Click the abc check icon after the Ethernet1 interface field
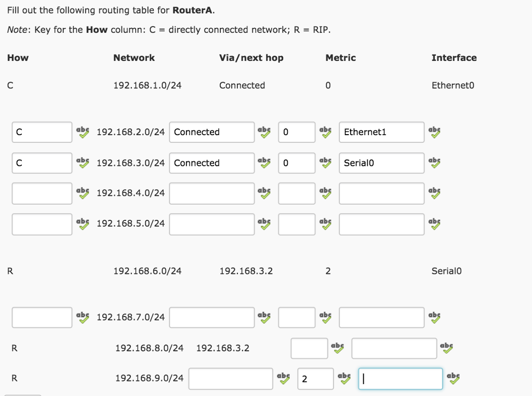The width and height of the screenshot is (532, 396). coord(434,133)
